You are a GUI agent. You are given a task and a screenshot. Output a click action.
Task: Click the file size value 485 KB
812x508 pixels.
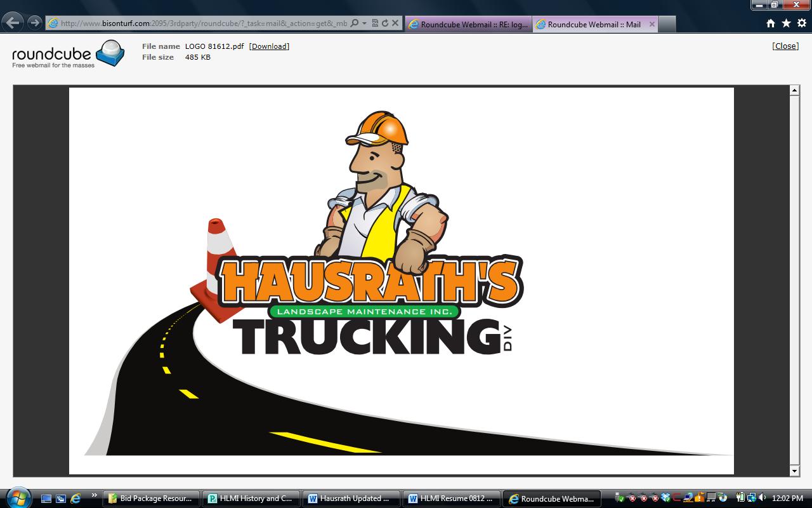tap(198, 57)
